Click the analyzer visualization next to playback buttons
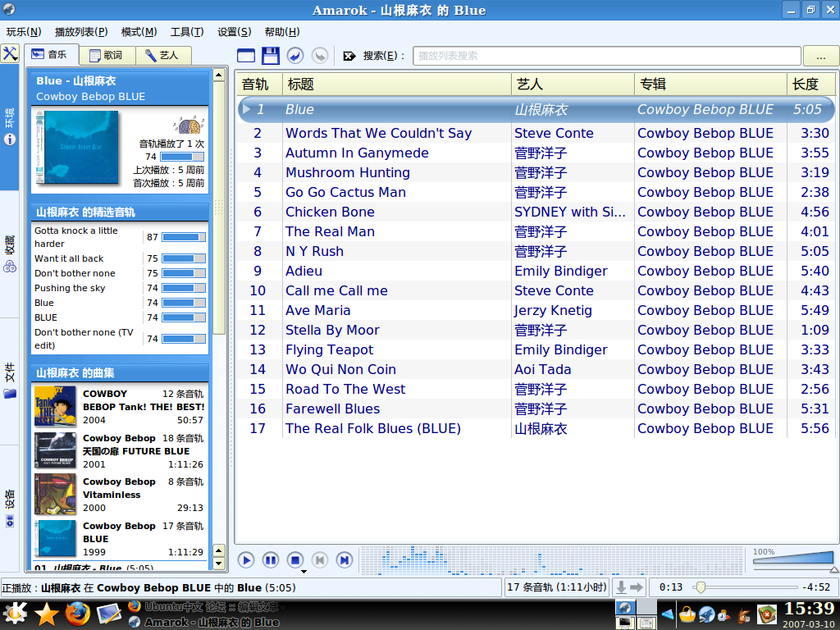Image resolution: width=840 pixels, height=630 pixels. (552, 560)
